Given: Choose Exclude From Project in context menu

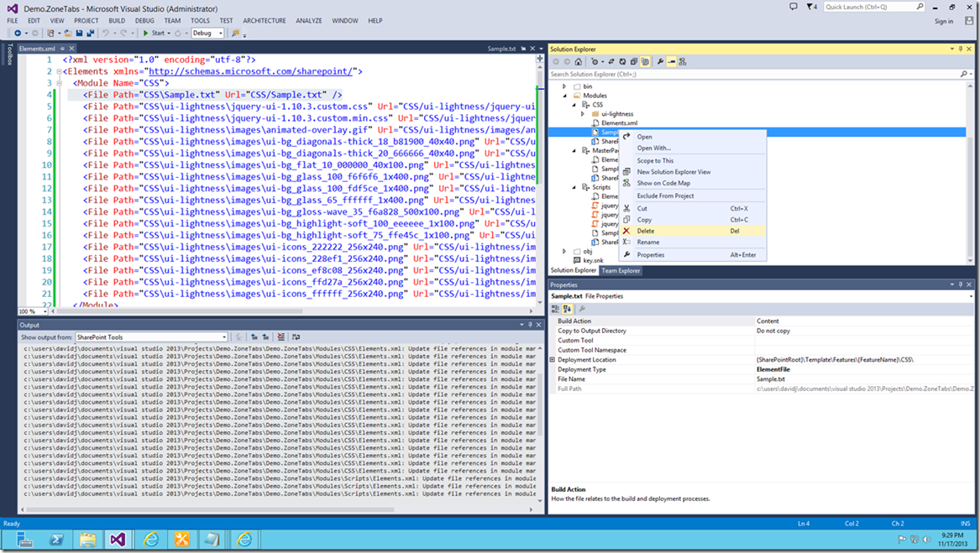Looking at the screenshot, I should tap(693, 196).
